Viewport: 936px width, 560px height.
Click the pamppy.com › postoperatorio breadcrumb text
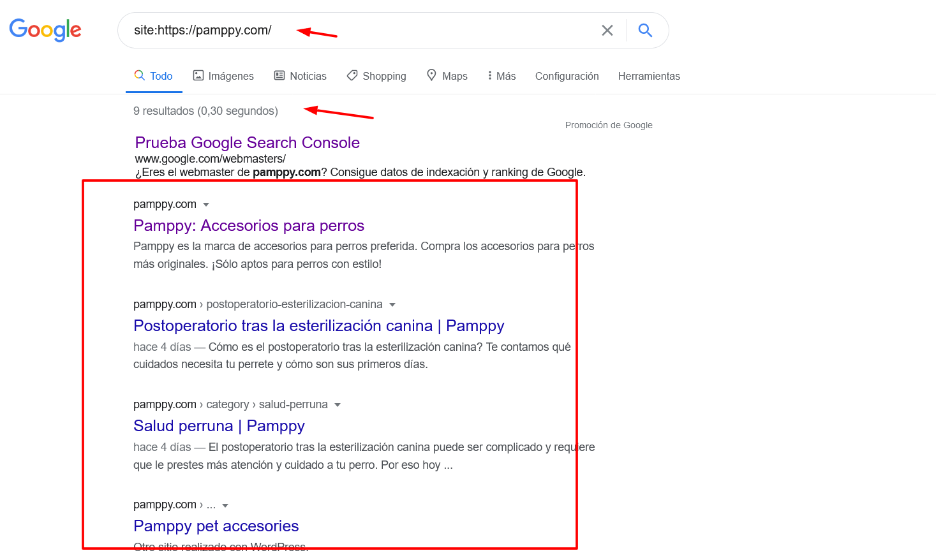[258, 304]
